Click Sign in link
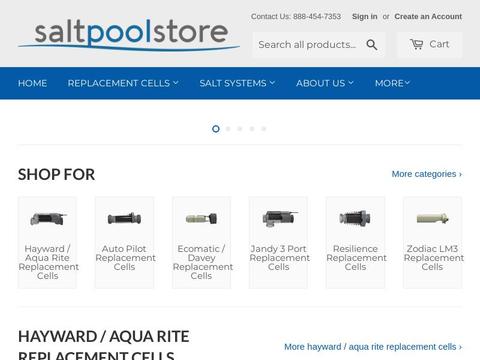The image size is (480, 360). [x=365, y=16]
